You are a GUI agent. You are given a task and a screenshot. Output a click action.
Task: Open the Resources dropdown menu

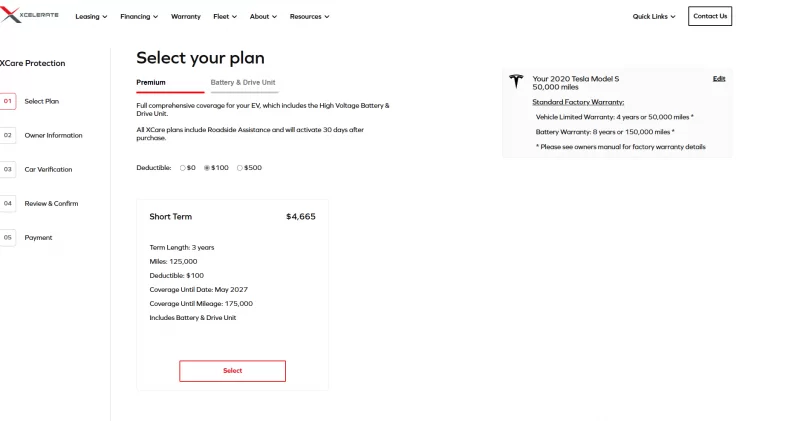309,17
